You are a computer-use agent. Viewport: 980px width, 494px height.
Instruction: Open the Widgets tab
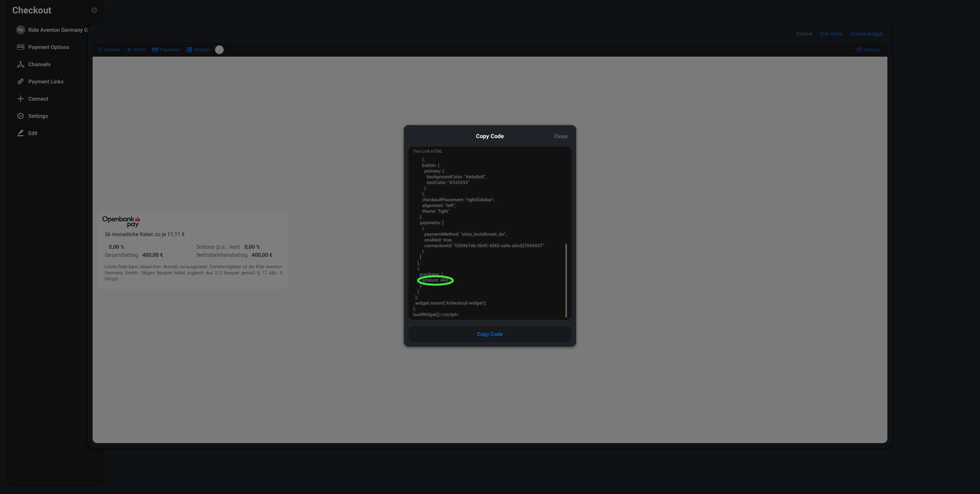pyautogui.click(x=199, y=50)
